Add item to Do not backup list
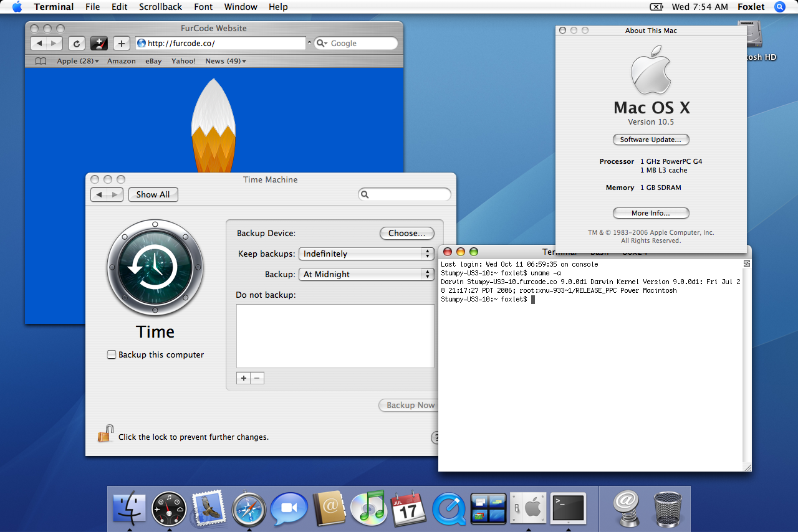This screenshot has width=798, height=532. (243, 378)
